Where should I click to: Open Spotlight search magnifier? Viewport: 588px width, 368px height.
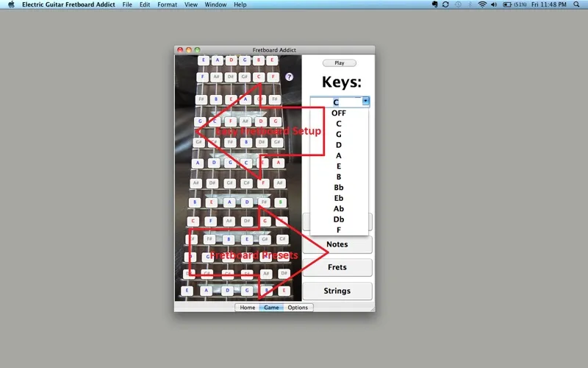point(577,4)
